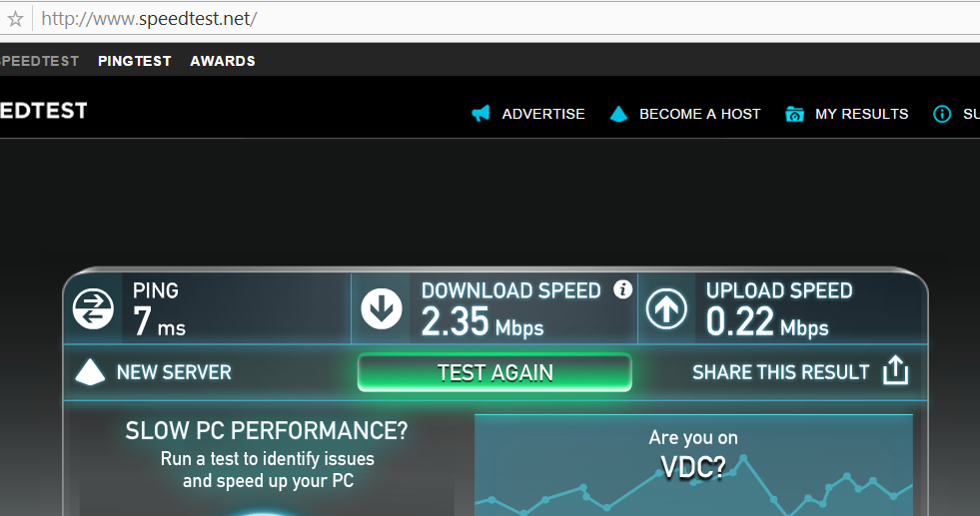
Task: Open the MY RESULTS link
Action: coord(861,114)
